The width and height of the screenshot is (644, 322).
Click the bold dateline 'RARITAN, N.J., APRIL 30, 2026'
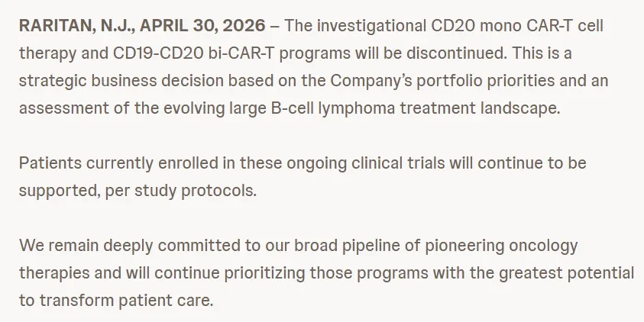click(142, 26)
